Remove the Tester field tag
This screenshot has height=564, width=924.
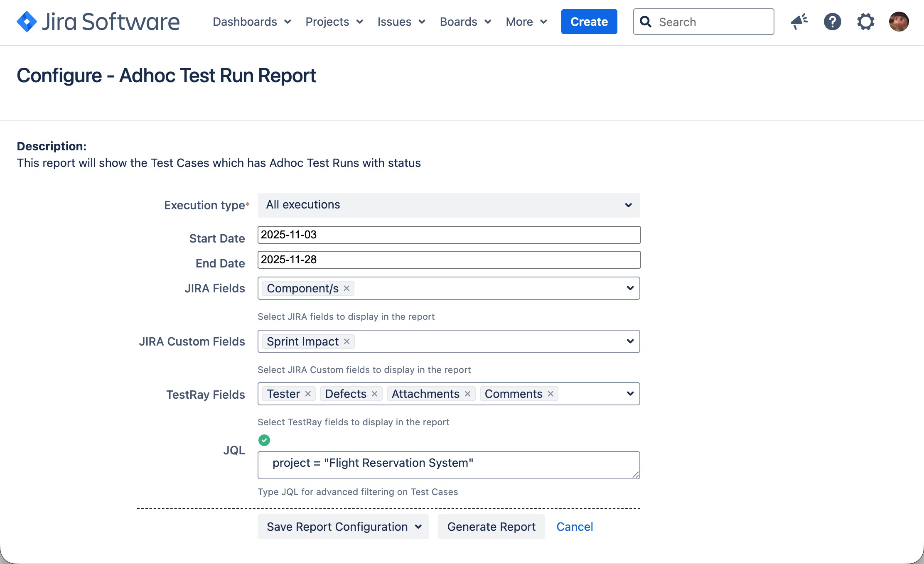tap(308, 394)
